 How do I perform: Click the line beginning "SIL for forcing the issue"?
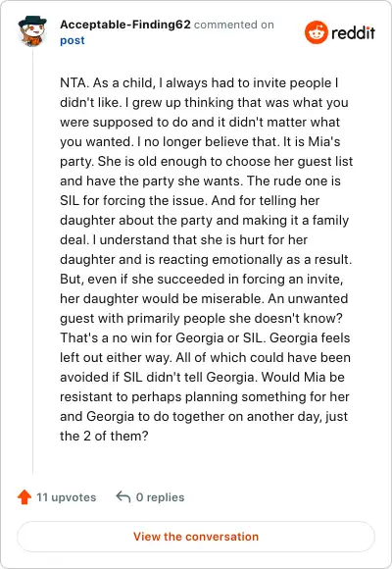click(190, 201)
